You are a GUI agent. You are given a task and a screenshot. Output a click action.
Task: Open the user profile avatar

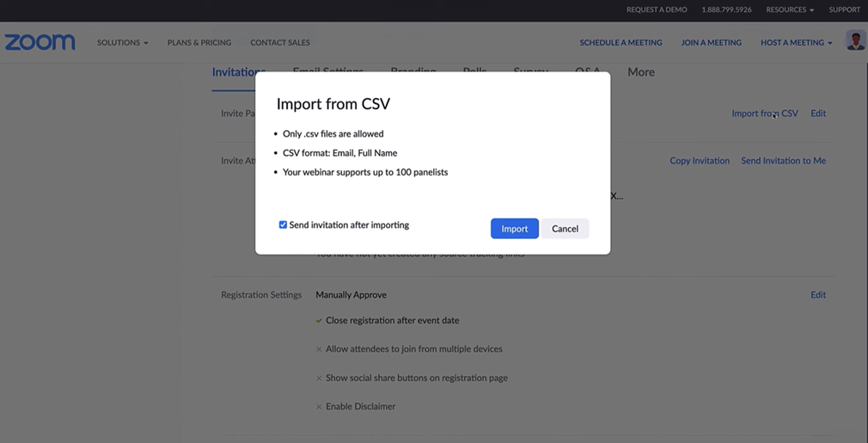(855, 40)
